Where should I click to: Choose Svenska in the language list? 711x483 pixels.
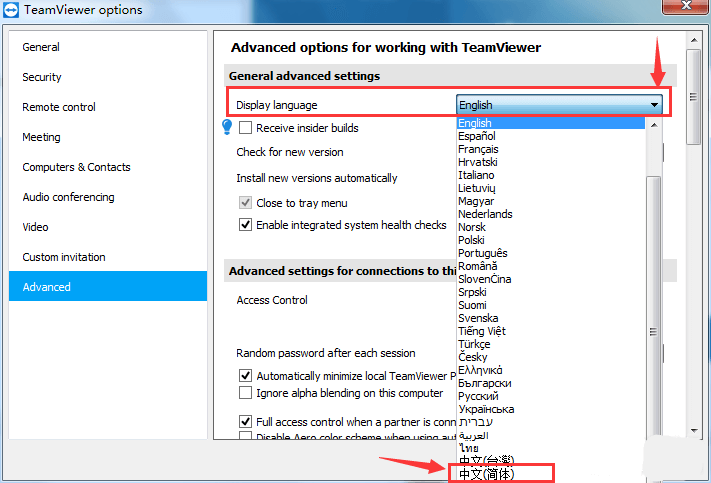[550, 318]
